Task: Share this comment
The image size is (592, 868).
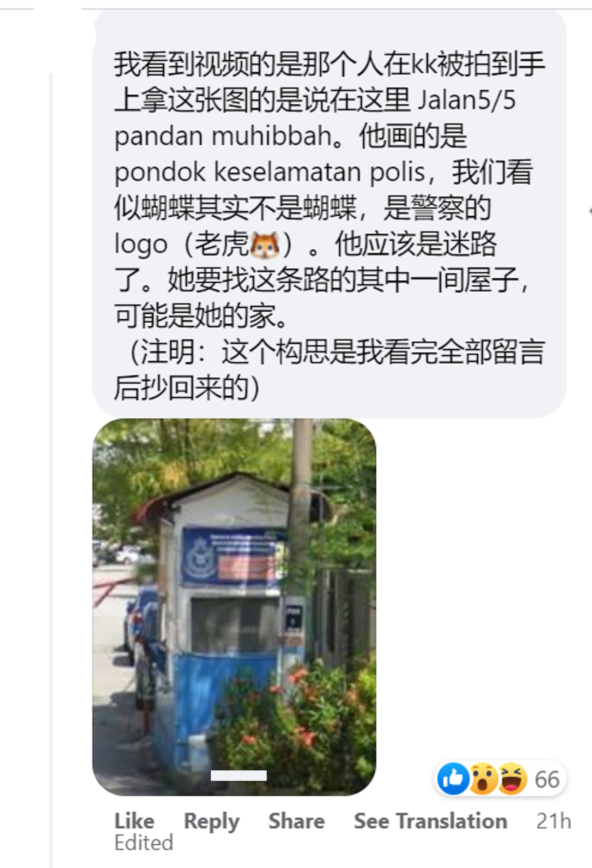Action: [296, 820]
